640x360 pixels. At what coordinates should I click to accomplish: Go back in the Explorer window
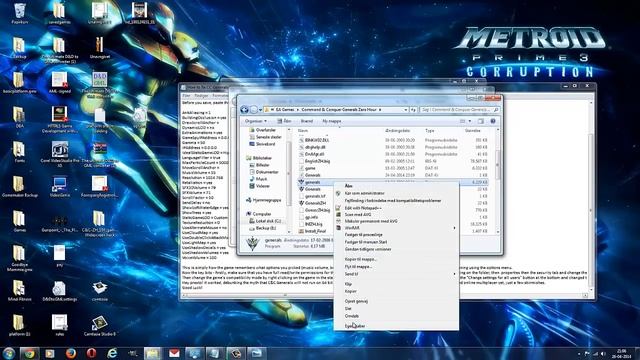click(x=244, y=109)
